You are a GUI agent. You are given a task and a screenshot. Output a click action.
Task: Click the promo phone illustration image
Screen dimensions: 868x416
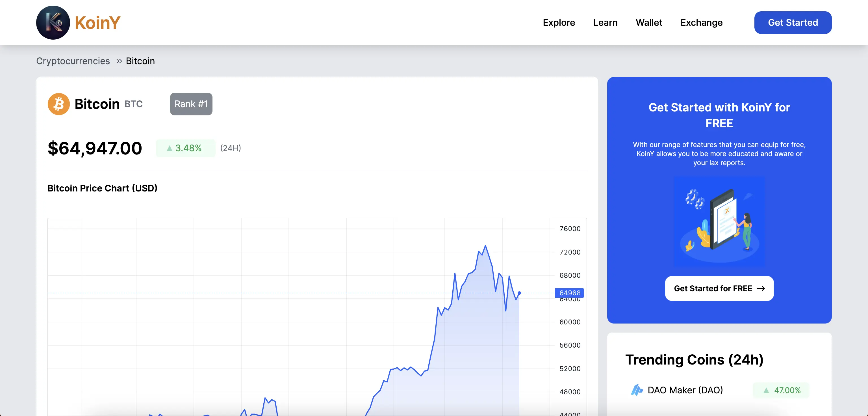(x=719, y=222)
